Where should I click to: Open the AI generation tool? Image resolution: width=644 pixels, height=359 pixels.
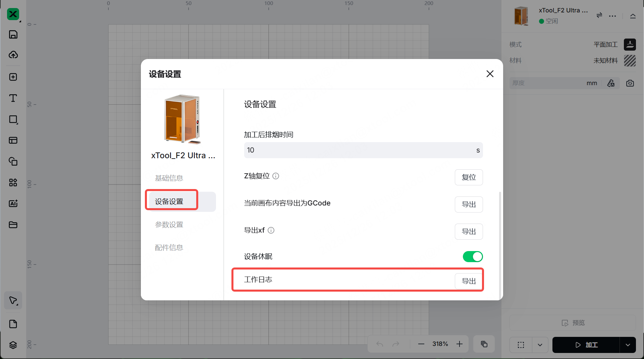(13, 203)
